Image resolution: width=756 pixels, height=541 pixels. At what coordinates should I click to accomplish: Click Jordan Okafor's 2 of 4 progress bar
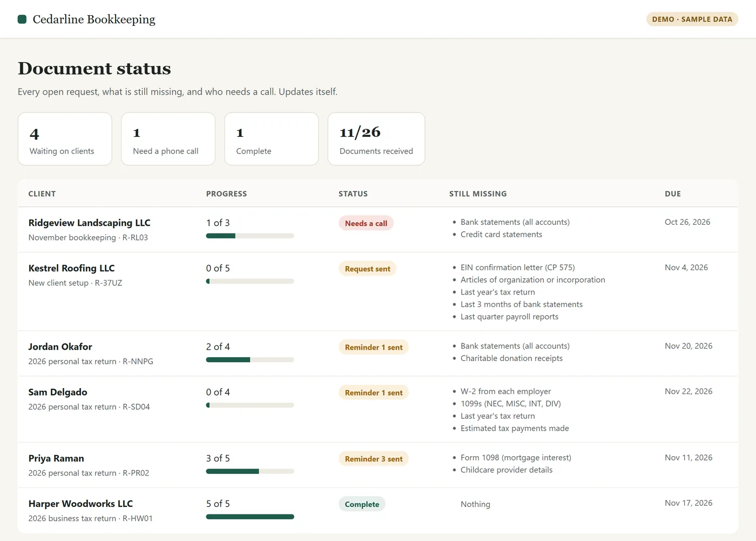(250, 359)
